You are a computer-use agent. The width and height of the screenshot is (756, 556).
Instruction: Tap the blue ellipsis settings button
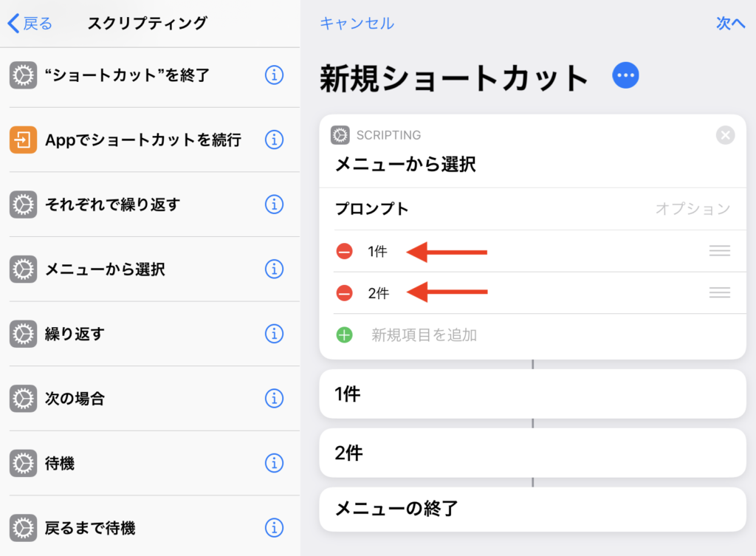point(625,75)
